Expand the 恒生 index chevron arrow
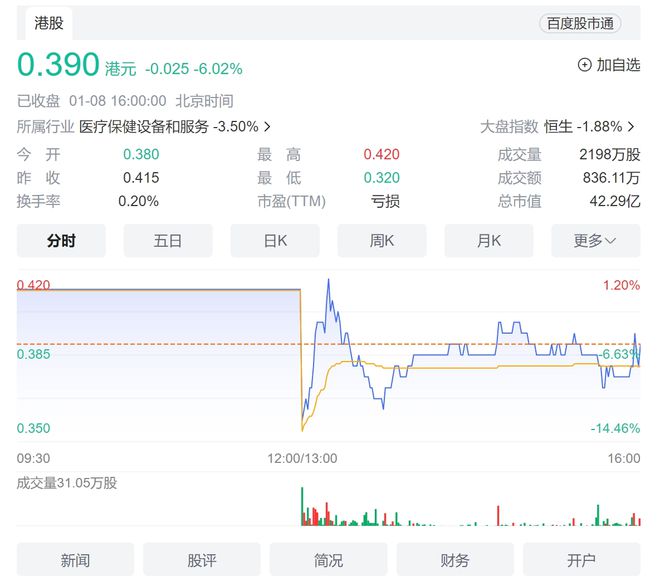660x581 pixels. 631,126
